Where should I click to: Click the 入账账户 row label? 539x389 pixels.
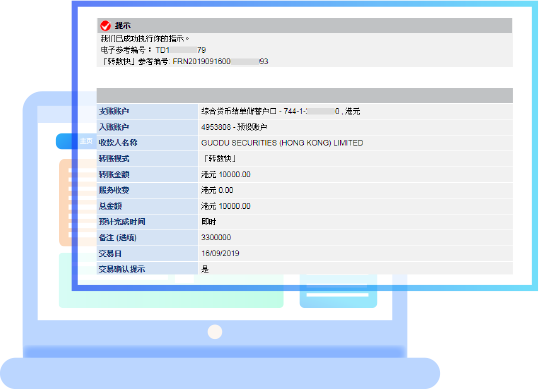[114, 127]
